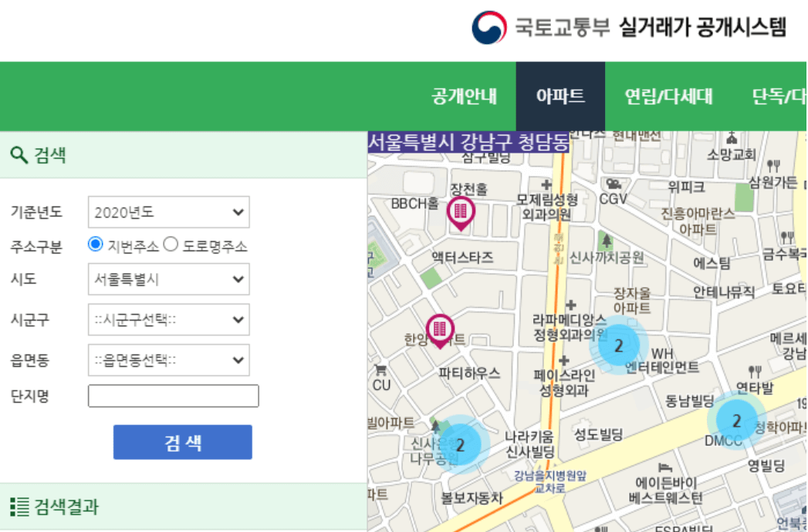Open the 공개안내 menu
This screenshot has width=808, height=532.
[x=465, y=96]
